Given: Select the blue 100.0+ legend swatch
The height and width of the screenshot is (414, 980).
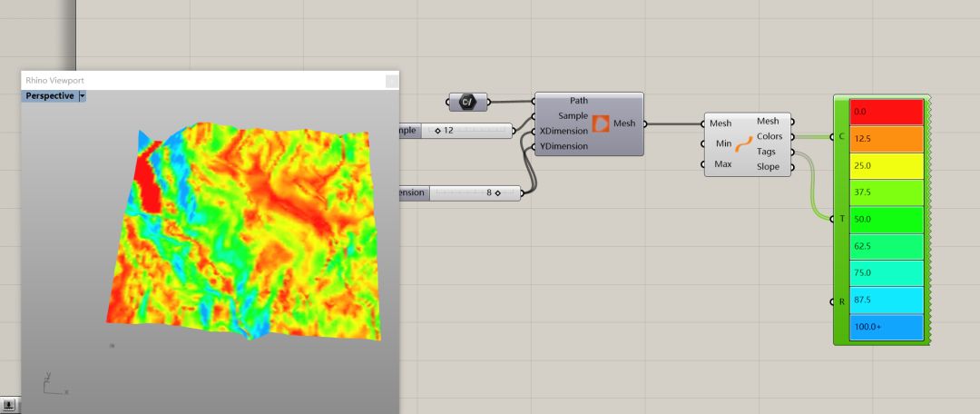Looking at the screenshot, I should 886,327.
